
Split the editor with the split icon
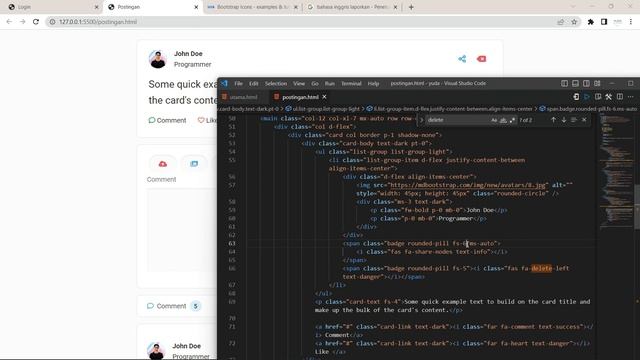pos(620,97)
